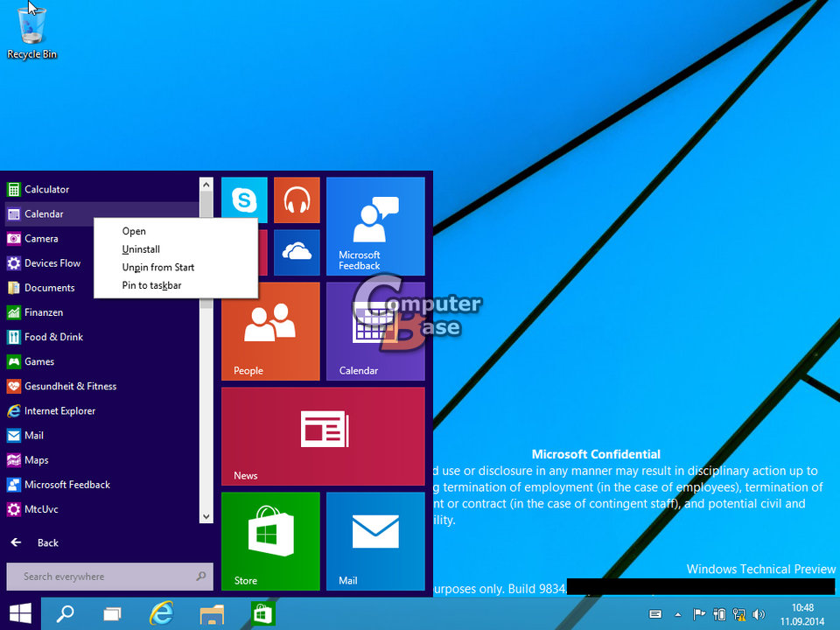Open the OneDrive tile
The width and height of the screenshot is (840, 630).
(297, 253)
